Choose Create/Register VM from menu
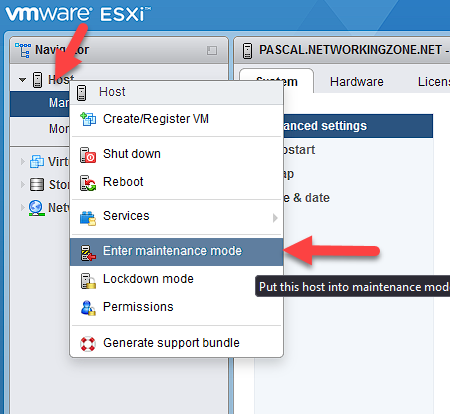This screenshot has width=450, height=414. (x=177, y=119)
